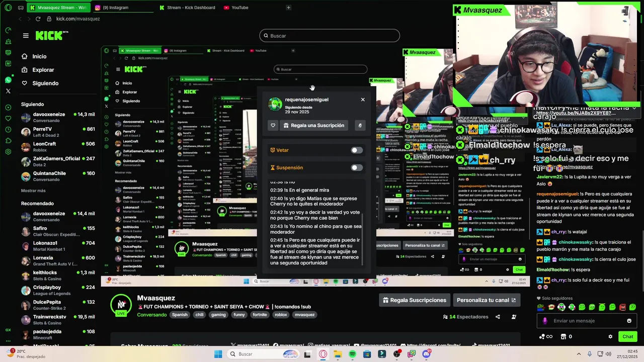Pick the red angry emote in chat
This screenshot has height=362, width=644.
point(622,307)
